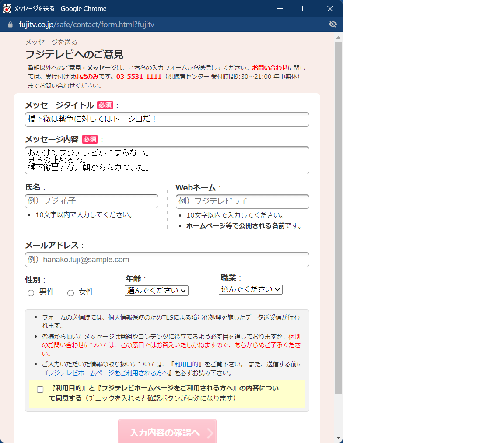Image resolution: width=504 pixels, height=443 pixels.
Task: Open the 年齢 dropdown
Action: click(157, 291)
